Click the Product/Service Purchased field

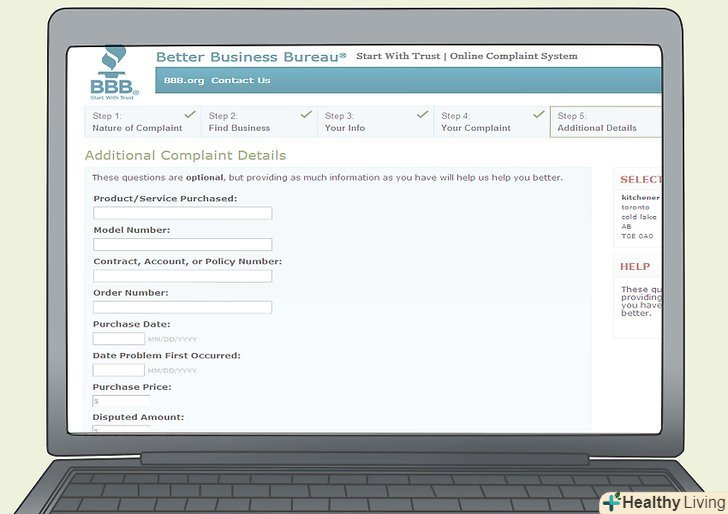click(x=182, y=213)
